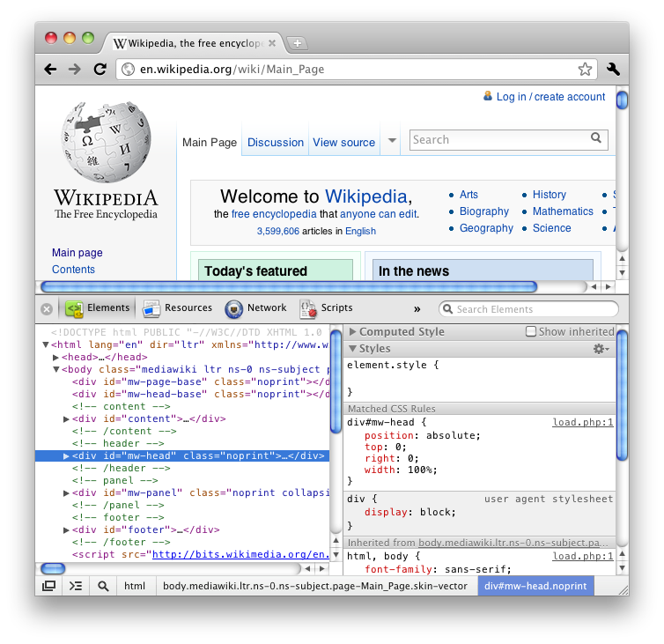Activate the inspect element magnifier icon
Viewport: 664px width, 644px height.
click(x=103, y=586)
